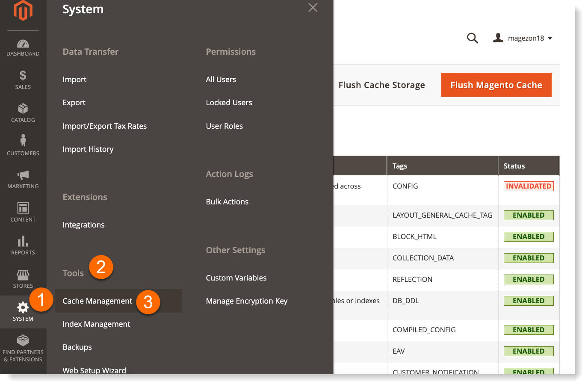Click Flush Magento Cache
This screenshot has width=588, height=387.
click(x=496, y=85)
